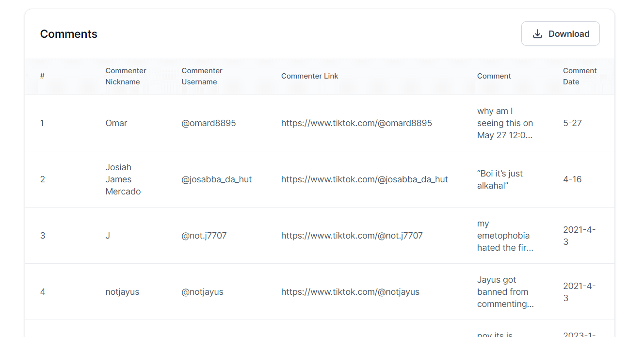Open the @not.j7707 TikTok profile link
Viewport: 644px width, 337px height.
[352, 236]
